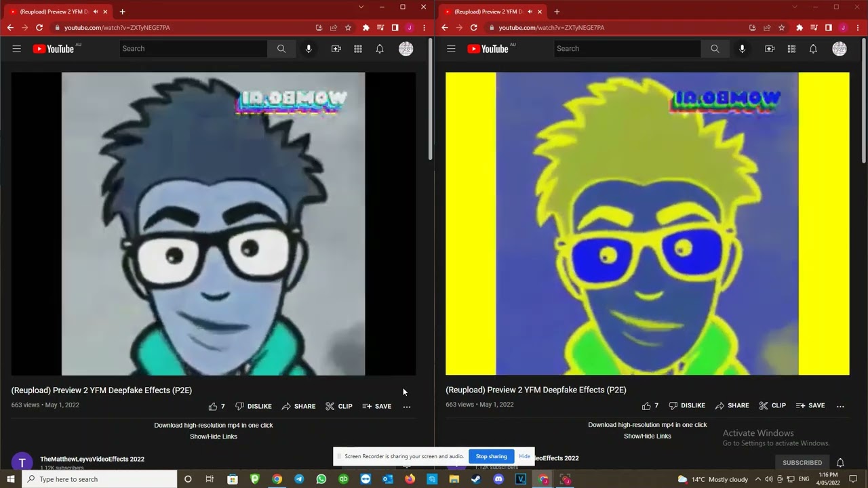Click the YouTube logo in right window
The height and width of the screenshot is (488, 868).
488,49
